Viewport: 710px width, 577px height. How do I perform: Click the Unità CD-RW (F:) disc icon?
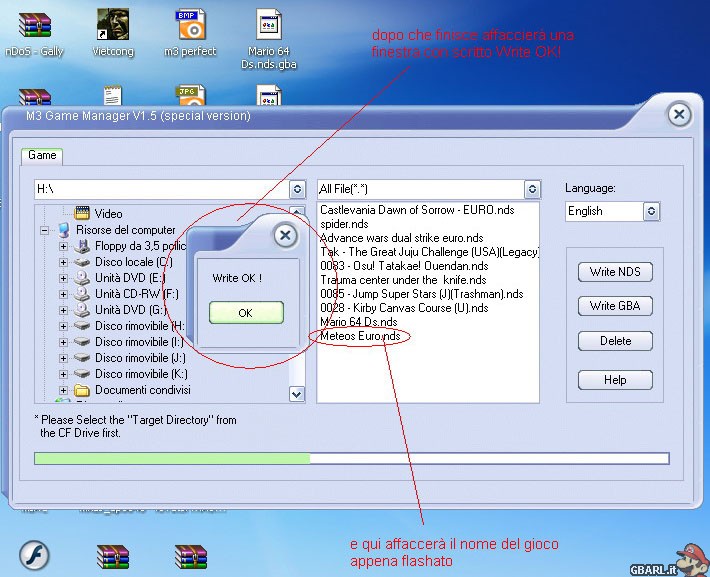tap(82, 293)
